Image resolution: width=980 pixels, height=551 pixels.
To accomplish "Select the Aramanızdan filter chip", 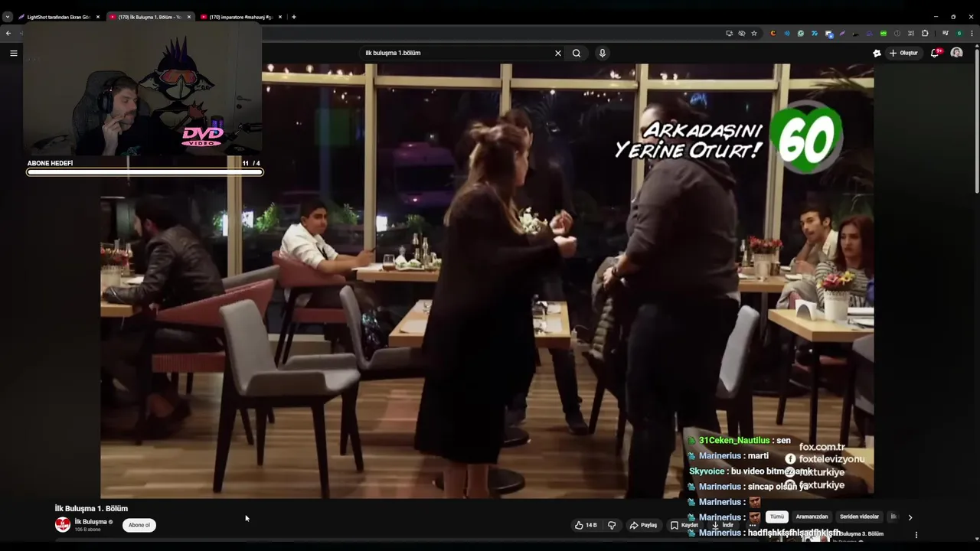I will point(812,517).
